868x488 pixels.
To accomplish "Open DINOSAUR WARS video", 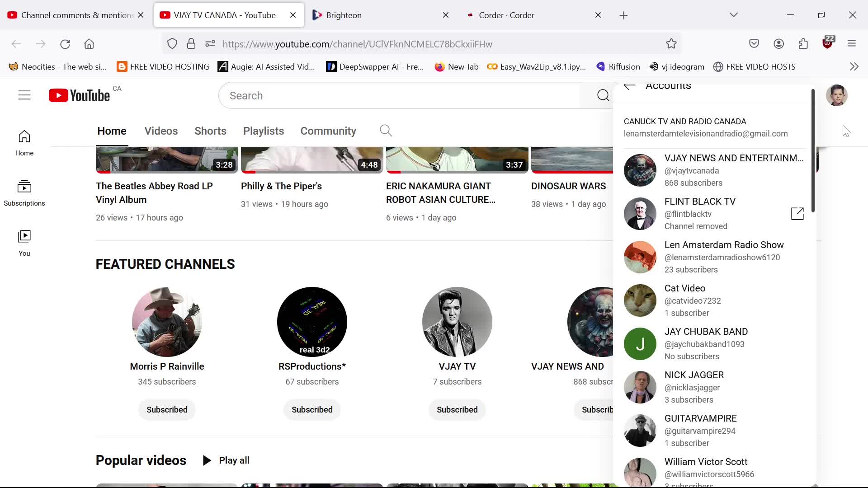I will click(568, 186).
